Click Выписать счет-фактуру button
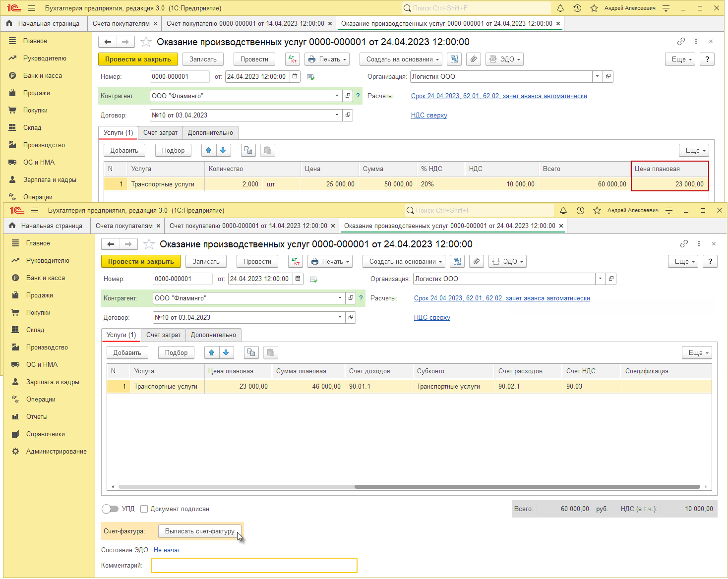 click(200, 531)
